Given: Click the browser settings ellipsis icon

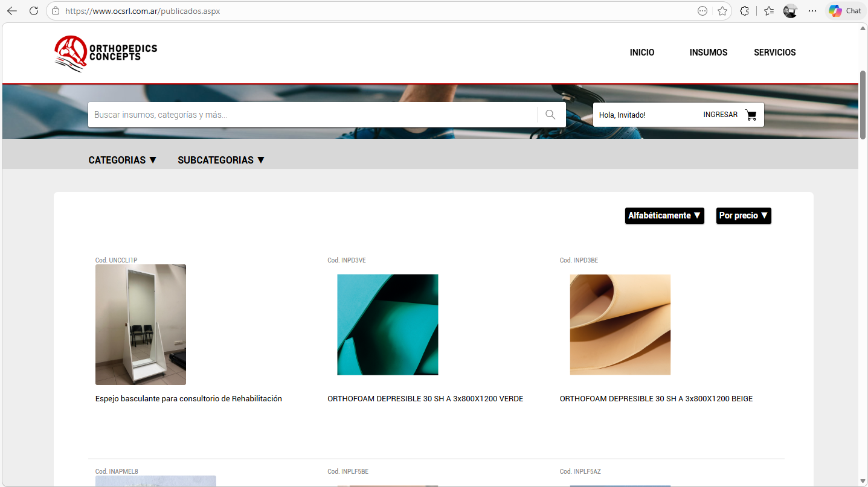Looking at the screenshot, I should (x=812, y=10).
